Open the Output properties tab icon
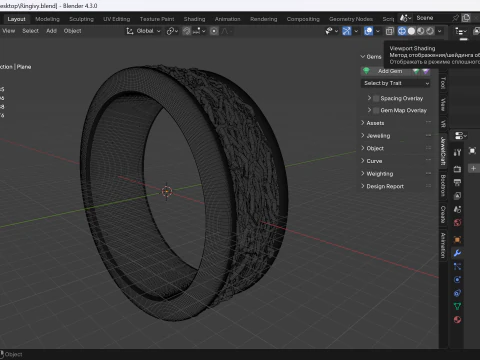 click(x=457, y=182)
